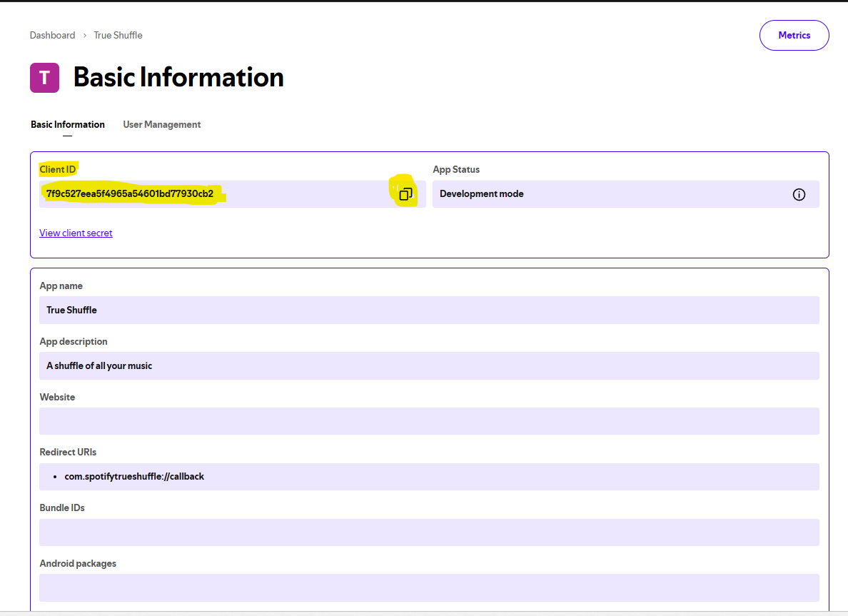
Task: Click the com.spotifytrueshuffle://callback redirect URI
Action: [134, 477]
